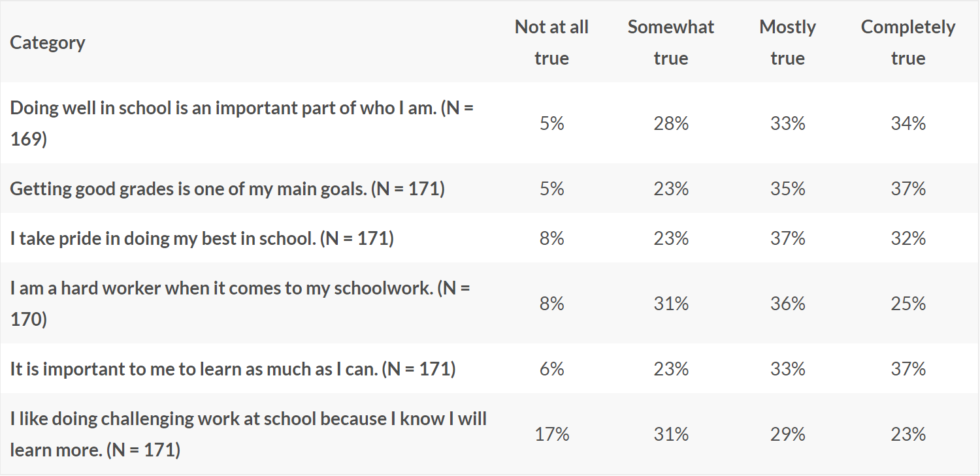Click the 25% cell for hard worker

908,304
